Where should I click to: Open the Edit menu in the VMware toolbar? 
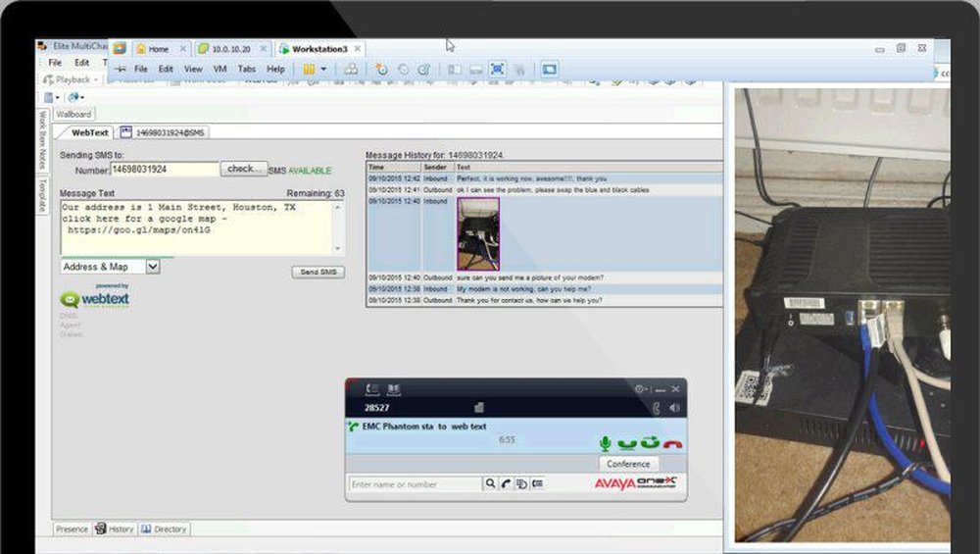point(166,69)
